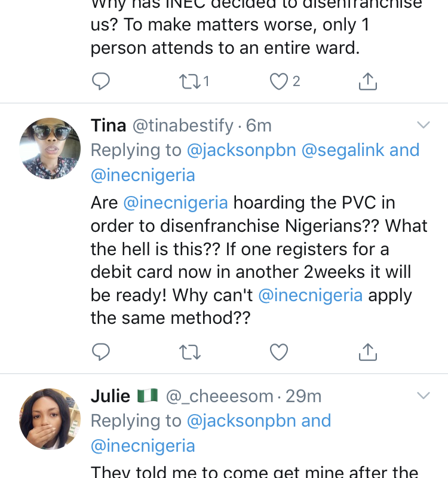
Task: Reply to the top tweet about INEC
Action: click(x=101, y=81)
